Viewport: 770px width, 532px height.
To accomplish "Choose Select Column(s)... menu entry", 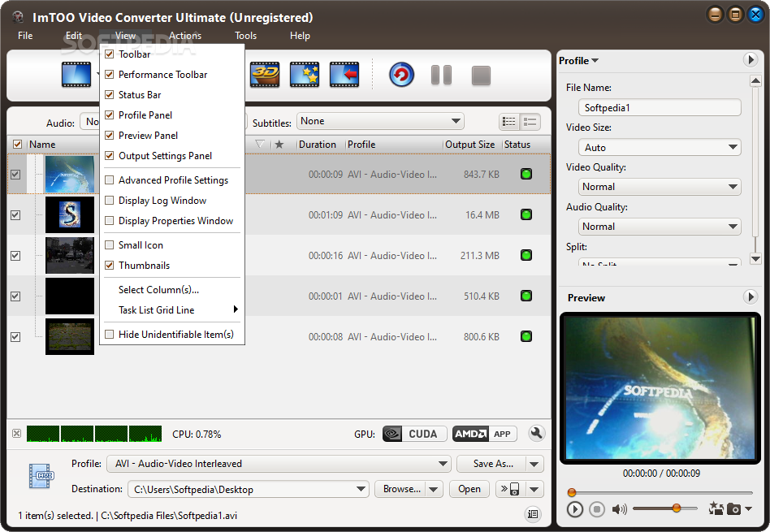I will (x=172, y=289).
